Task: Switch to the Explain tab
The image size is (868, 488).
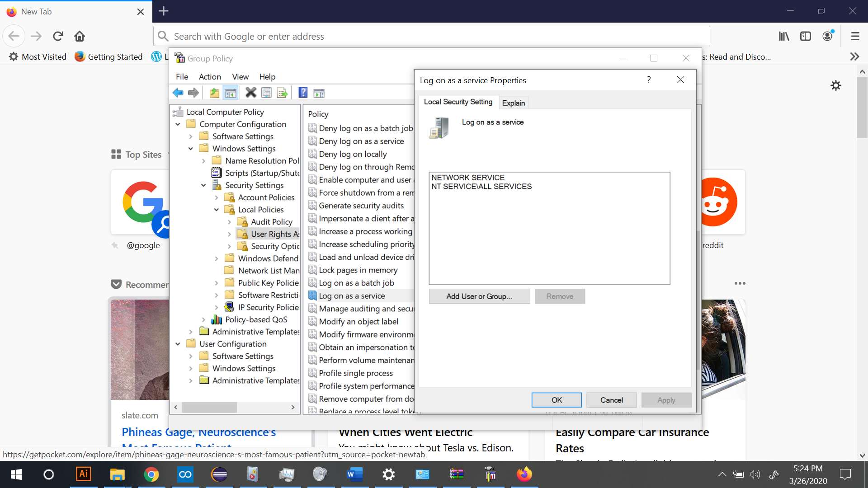Action: click(513, 103)
